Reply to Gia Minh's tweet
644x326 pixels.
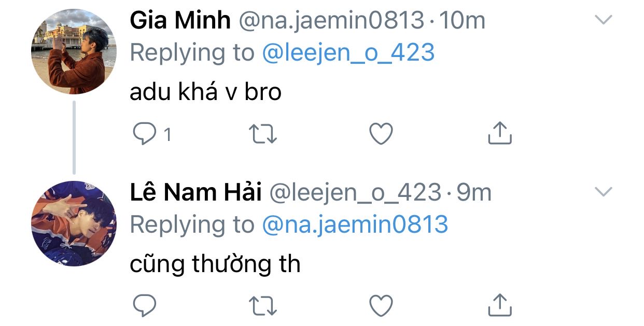(x=145, y=135)
